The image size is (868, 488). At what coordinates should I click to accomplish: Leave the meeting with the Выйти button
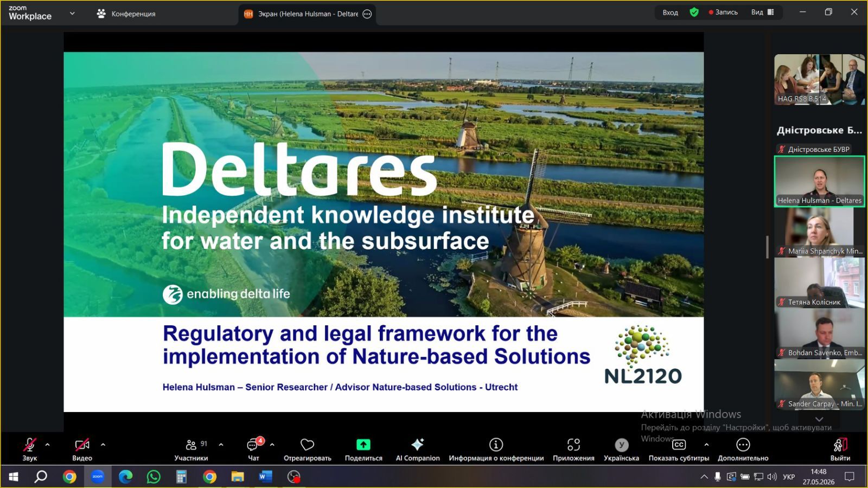[x=840, y=449]
